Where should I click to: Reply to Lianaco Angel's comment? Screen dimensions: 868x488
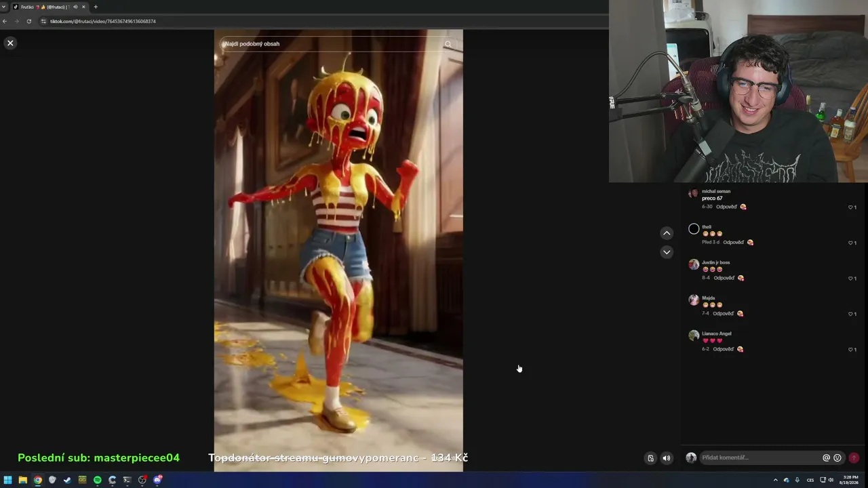[723, 349]
